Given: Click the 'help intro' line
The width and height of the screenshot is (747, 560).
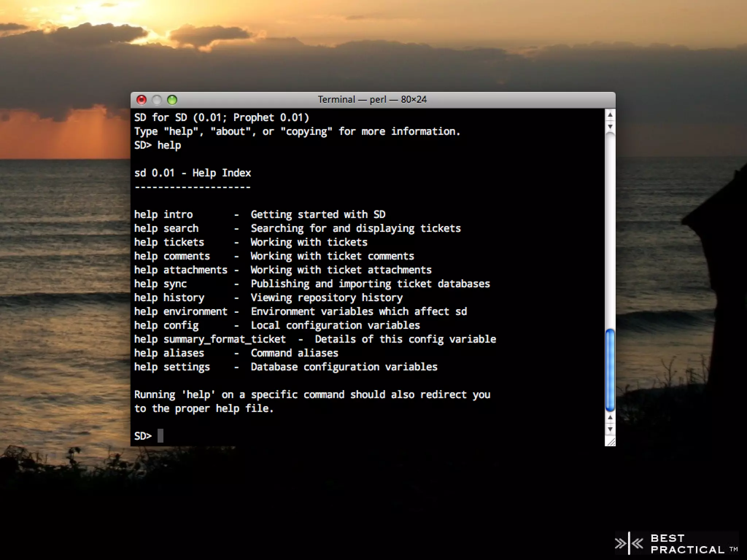Looking at the screenshot, I should point(163,214).
